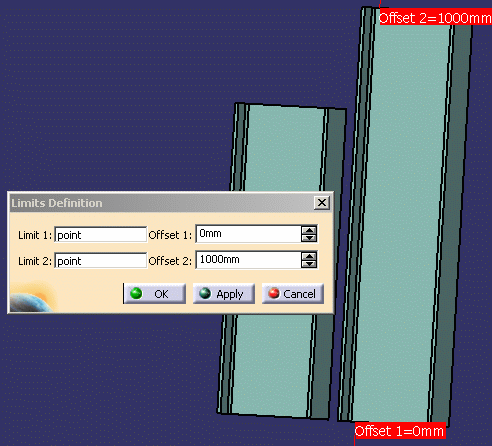Click the dark green icon on Apply
This screenshot has height=446, width=492.
205,293
